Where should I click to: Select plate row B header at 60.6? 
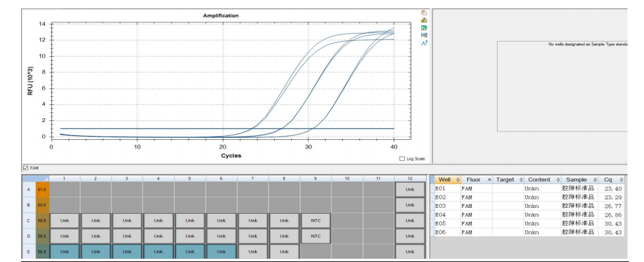point(36,205)
